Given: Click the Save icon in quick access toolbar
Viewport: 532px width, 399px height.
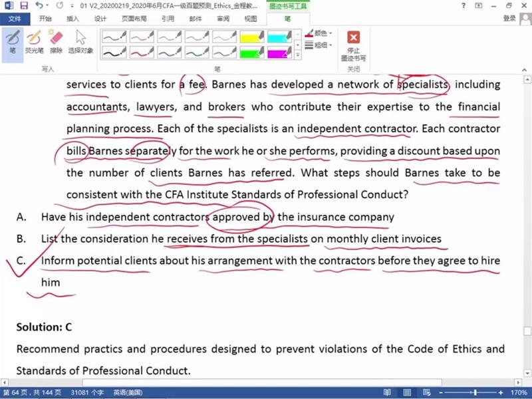Looking at the screenshot, I should [x=23, y=5].
